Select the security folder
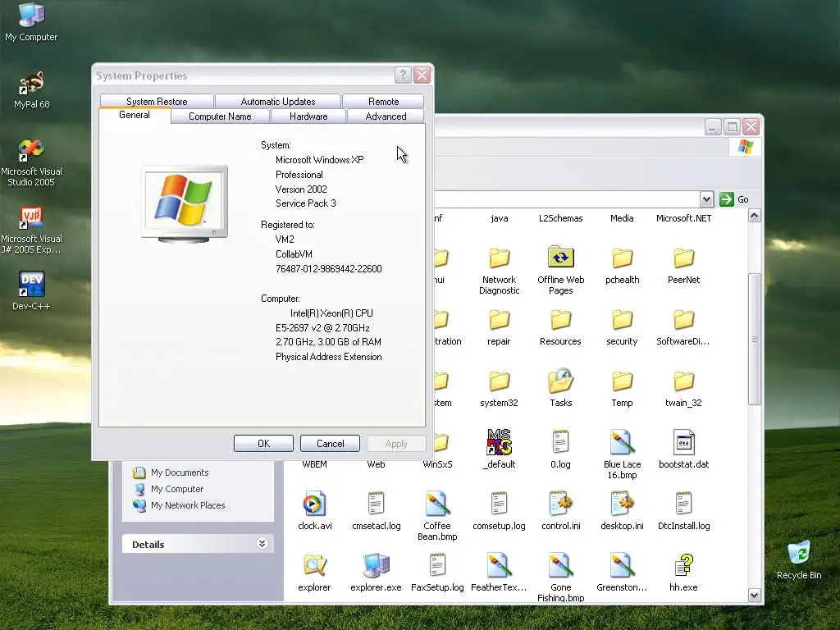840x630 pixels. [x=622, y=327]
